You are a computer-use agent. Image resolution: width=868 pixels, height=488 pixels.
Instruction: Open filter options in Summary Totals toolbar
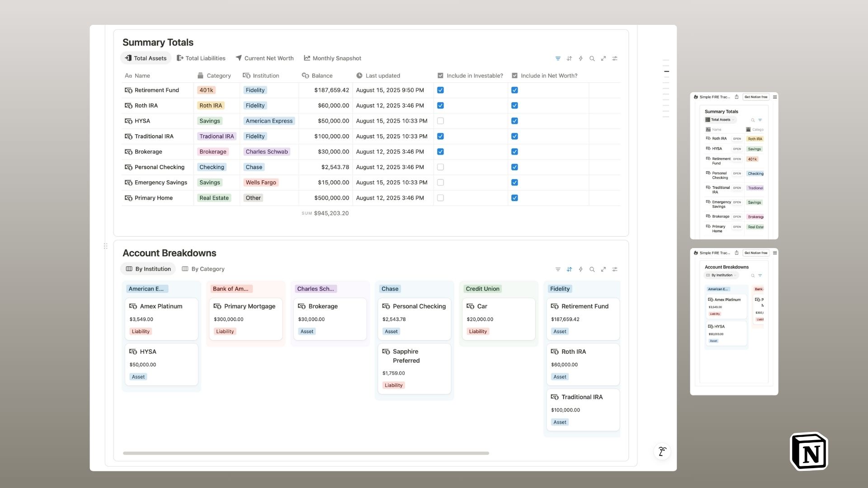tap(558, 58)
